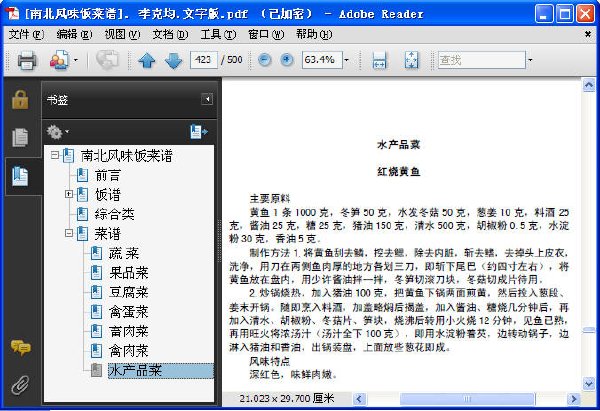Click vertical scrollbar up arrow

click(589, 85)
